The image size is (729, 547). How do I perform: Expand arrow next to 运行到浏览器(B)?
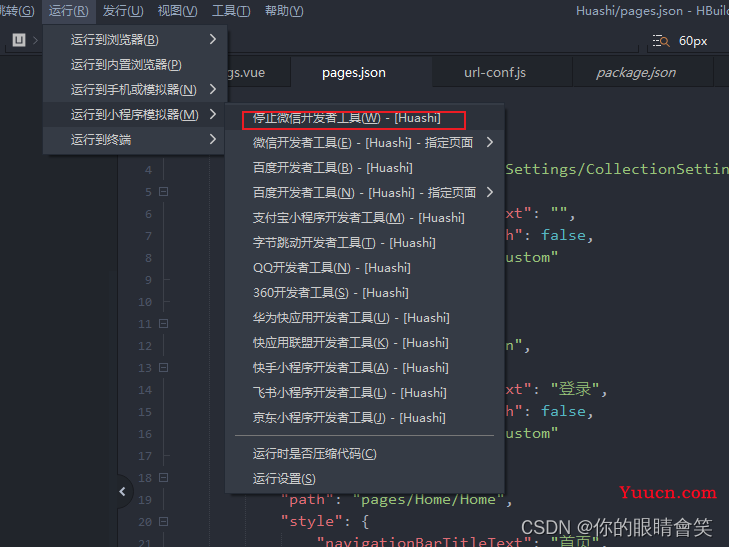pyautogui.click(x=213, y=39)
